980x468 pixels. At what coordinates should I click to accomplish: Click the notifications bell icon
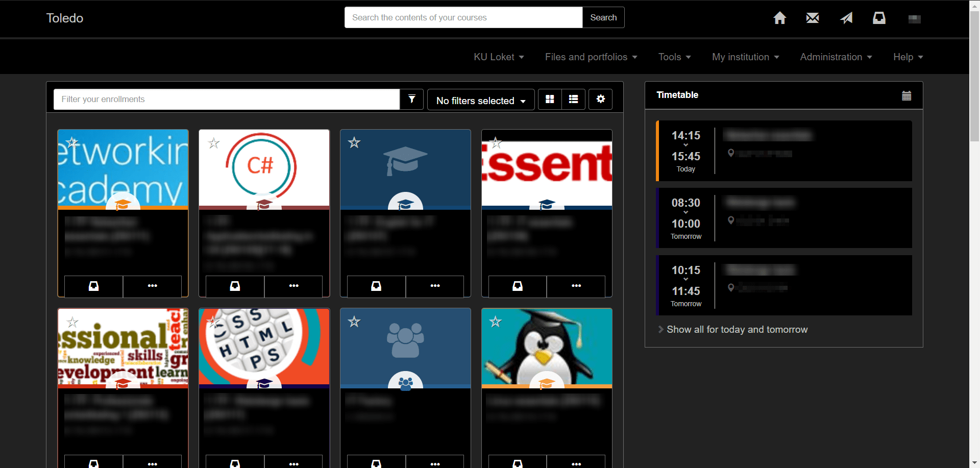879,18
